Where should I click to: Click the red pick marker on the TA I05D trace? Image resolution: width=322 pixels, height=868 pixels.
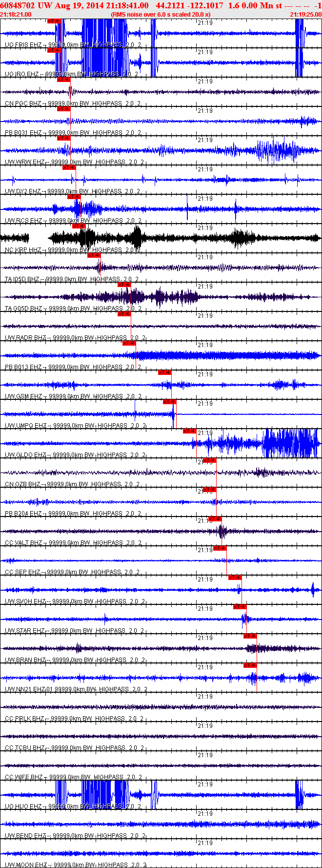click(x=94, y=255)
